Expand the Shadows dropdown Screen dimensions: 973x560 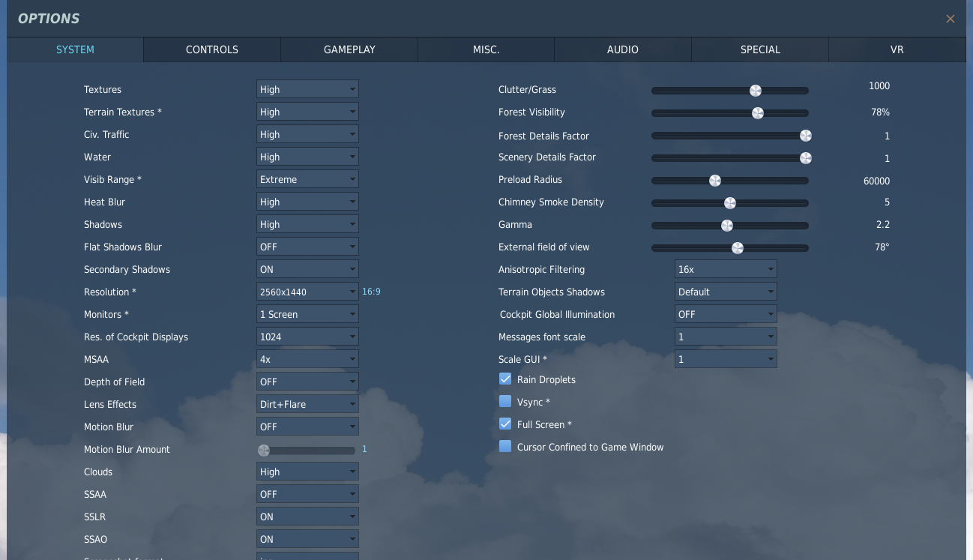[x=307, y=224]
